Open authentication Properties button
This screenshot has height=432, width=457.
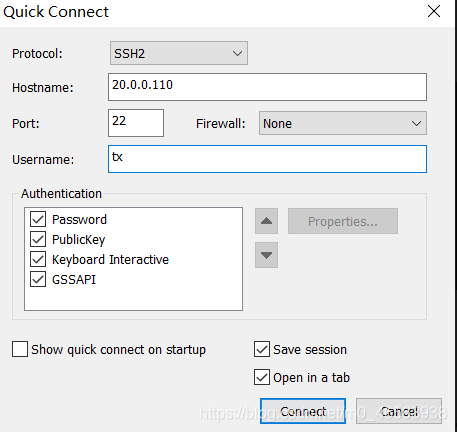(343, 221)
